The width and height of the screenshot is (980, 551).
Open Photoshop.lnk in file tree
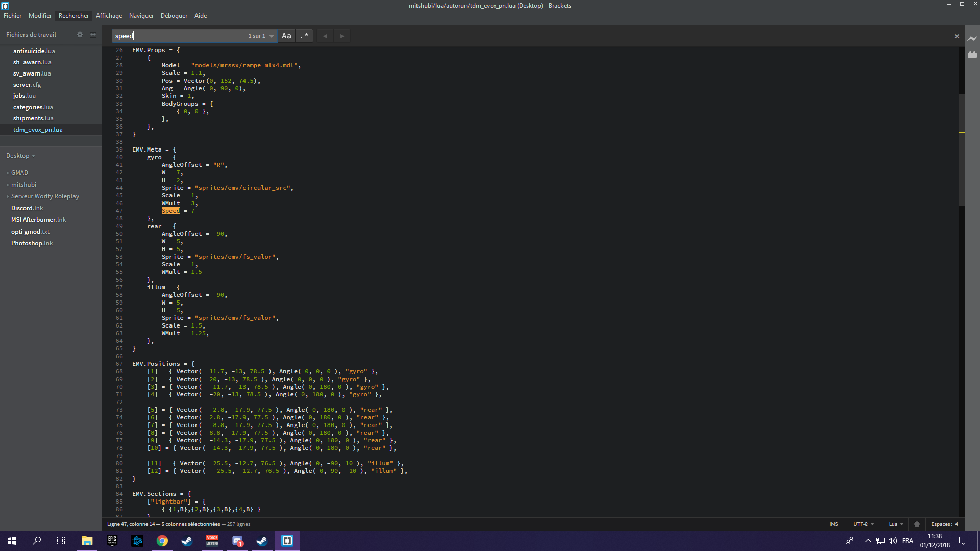click(x=32, y=243)
